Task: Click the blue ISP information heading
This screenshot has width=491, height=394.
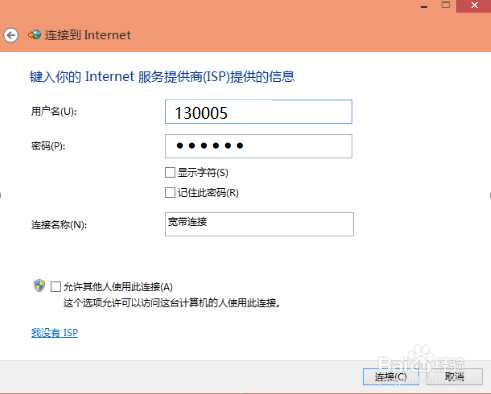Action: tap(162, 77)
